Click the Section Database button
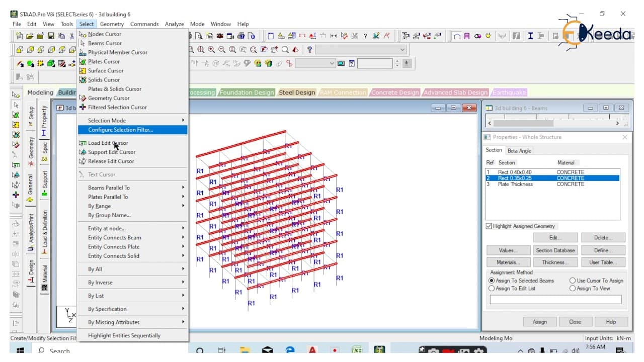 click(555, 250)
